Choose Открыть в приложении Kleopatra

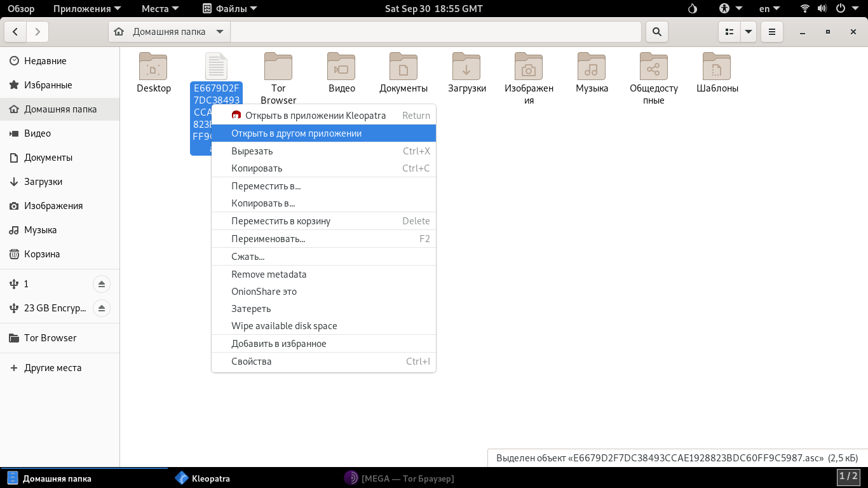pyautogui.click(x=315, y=116)
